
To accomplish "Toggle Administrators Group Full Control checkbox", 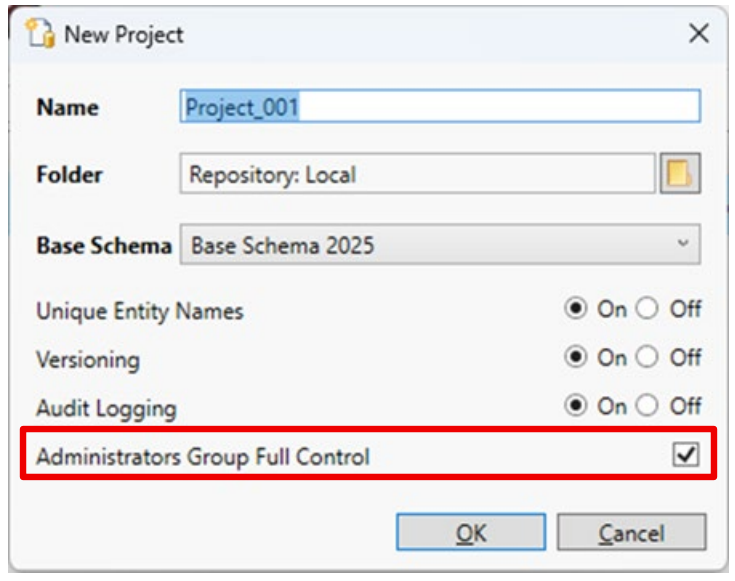I will (685, 456).
